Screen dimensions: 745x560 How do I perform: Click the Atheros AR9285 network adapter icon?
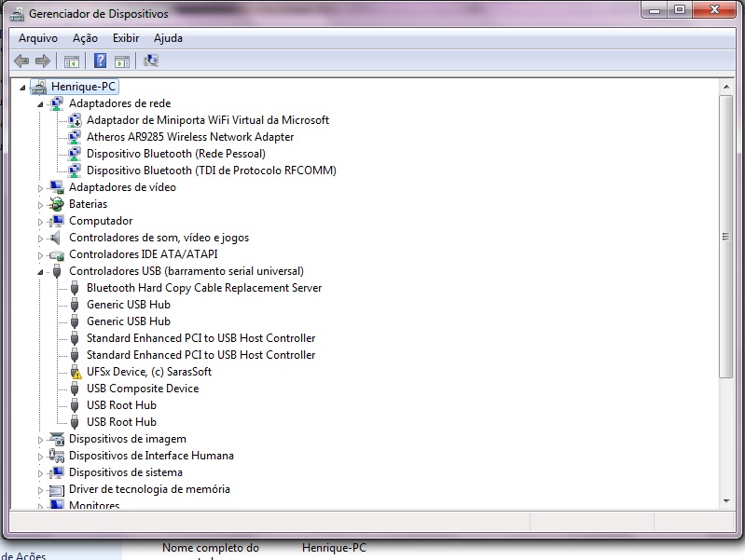pos(76,137)
